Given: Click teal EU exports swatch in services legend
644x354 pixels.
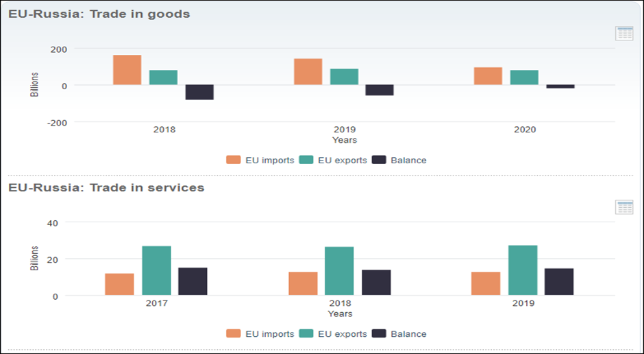Looking at the screenshot, I should 306,334.
